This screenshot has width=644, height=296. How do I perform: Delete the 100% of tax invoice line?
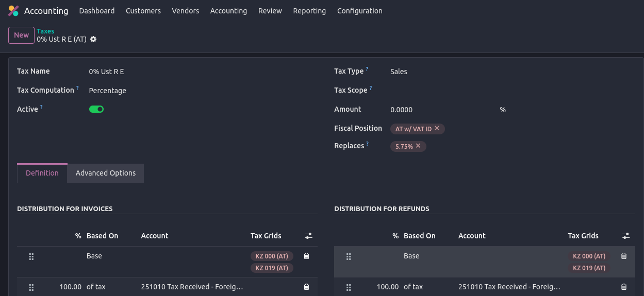(x=306, y=287)
